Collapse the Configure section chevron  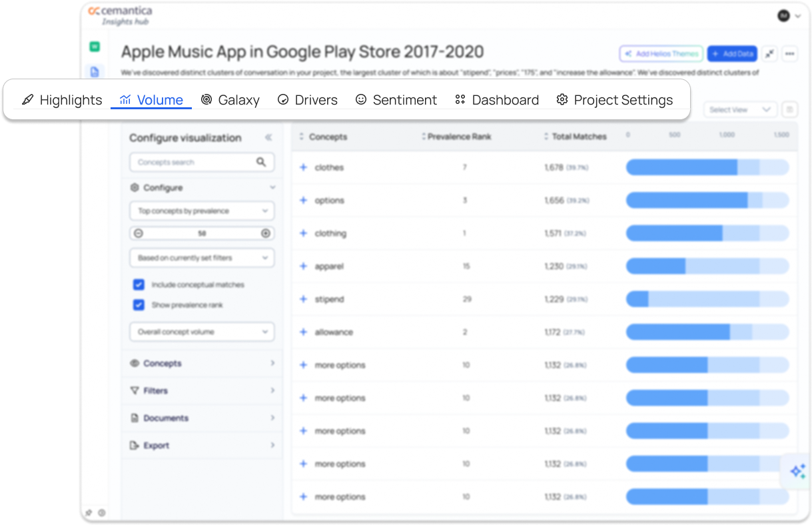tap(272, 188)
